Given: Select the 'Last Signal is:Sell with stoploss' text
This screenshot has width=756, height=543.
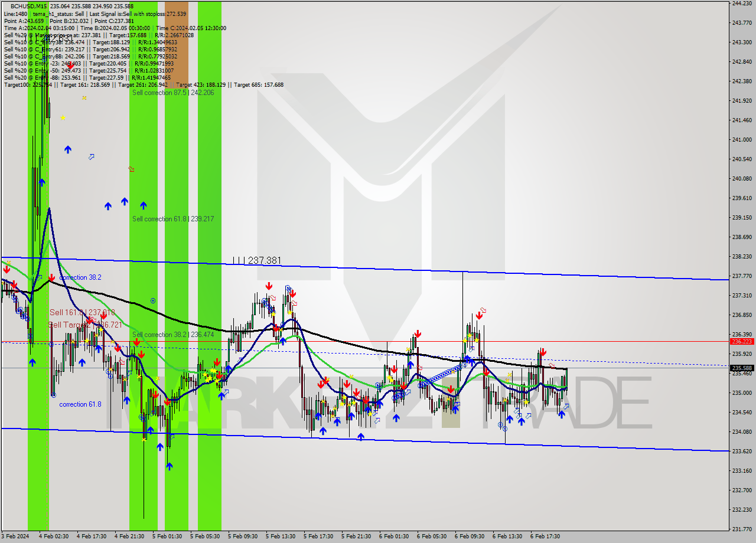Looking at the screenshot, I should point(127,14).
